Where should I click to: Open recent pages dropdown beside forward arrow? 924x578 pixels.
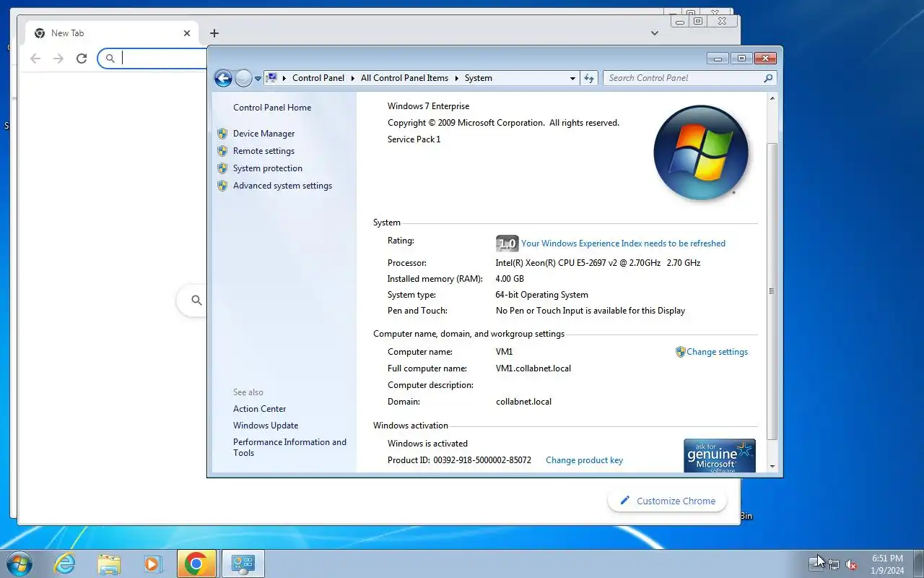pyautogui.click(x=258, y=79)
